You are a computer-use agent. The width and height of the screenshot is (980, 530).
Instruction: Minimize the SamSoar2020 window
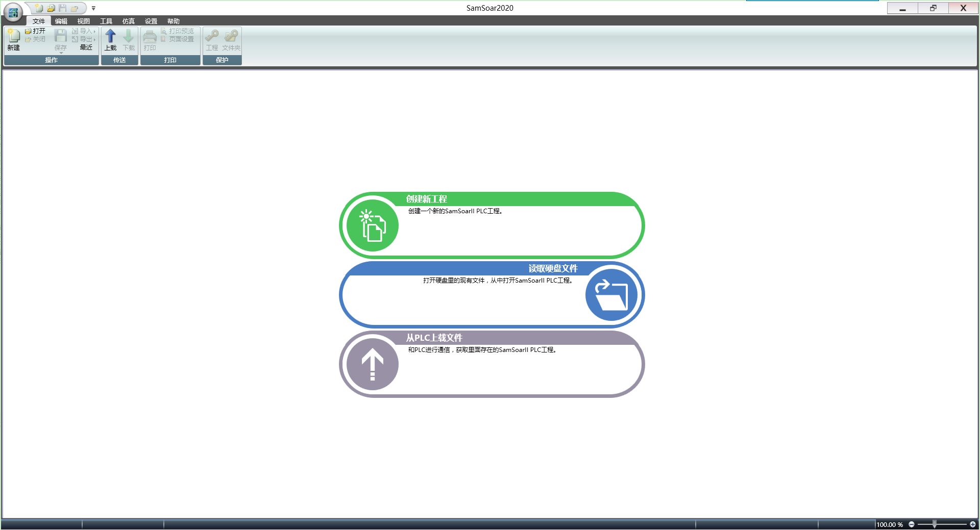[902, 8]
